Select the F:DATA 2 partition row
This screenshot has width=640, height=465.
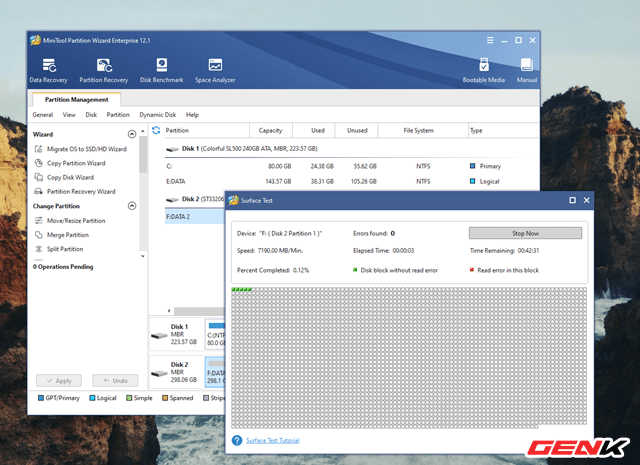click(195, 216)
